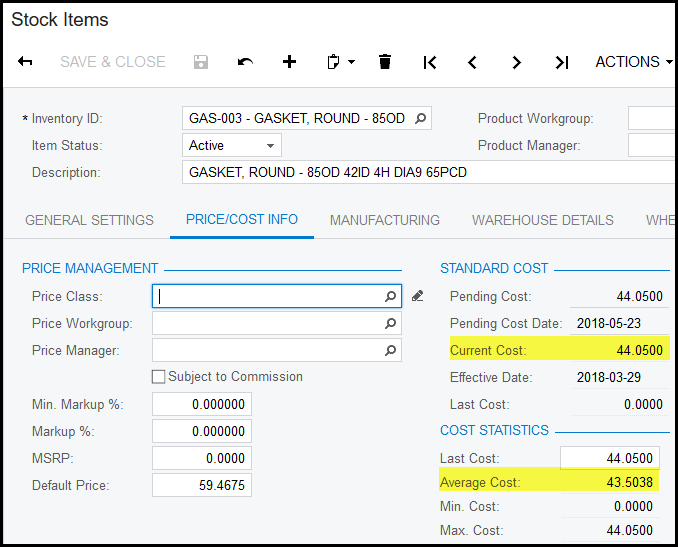Viewport: 678px width, 547px height.
Task: Click the Default Price input field
Action: click(202, 485)
